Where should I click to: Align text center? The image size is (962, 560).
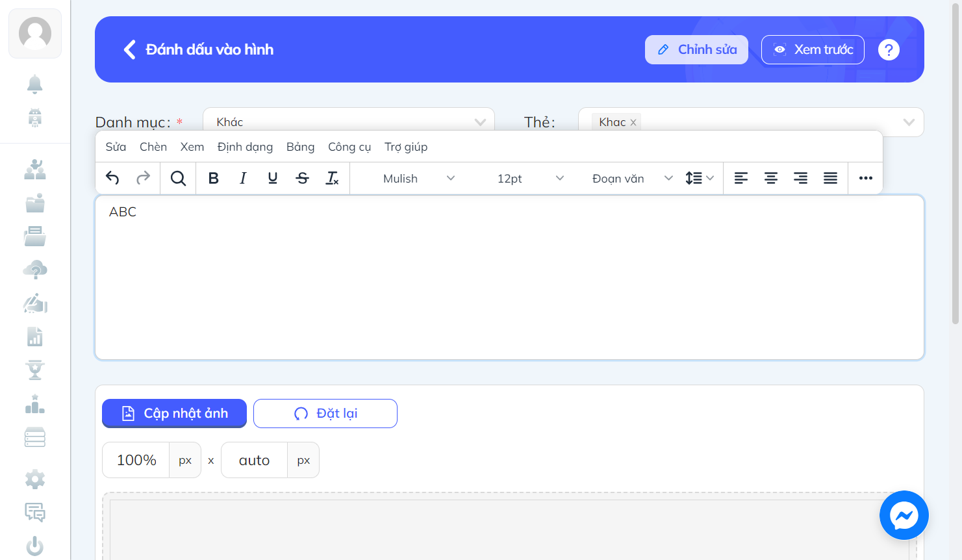pyautogui.click(x=771, y=178)
